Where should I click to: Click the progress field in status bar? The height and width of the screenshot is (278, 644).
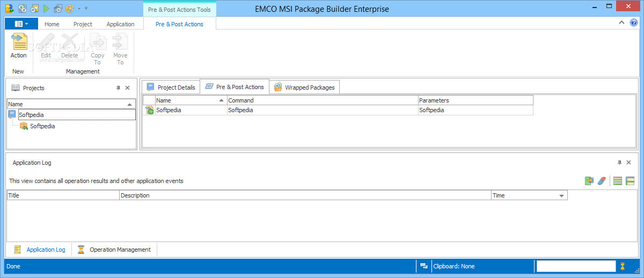coord(576,266)
